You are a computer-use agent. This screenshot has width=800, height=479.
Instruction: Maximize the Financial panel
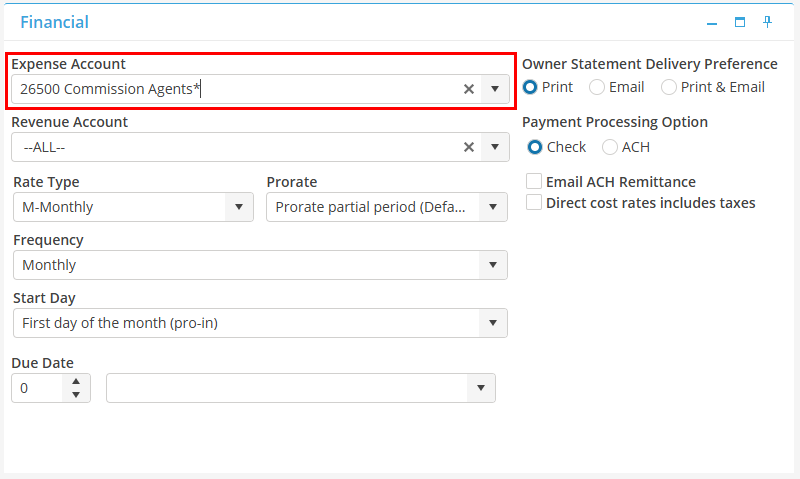740,22
